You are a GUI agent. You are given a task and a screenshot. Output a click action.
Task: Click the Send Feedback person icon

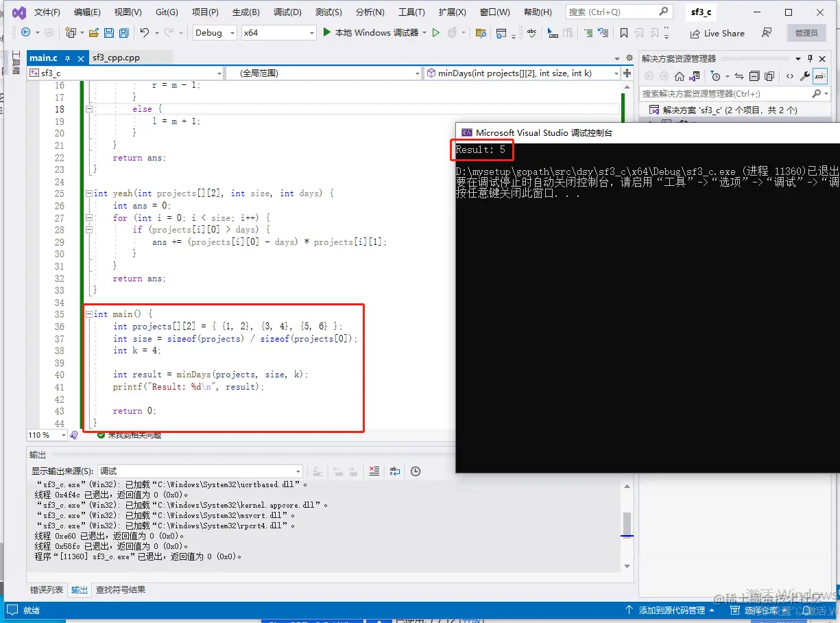[x=767, y=32]
